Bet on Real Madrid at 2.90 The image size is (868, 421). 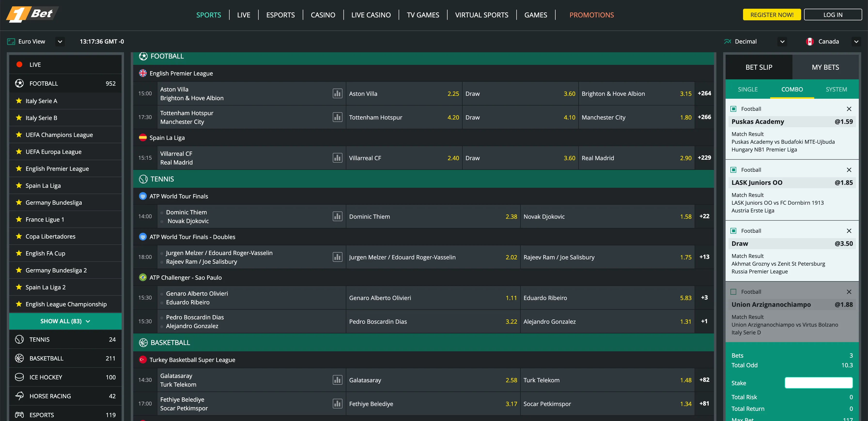[636, 158]
